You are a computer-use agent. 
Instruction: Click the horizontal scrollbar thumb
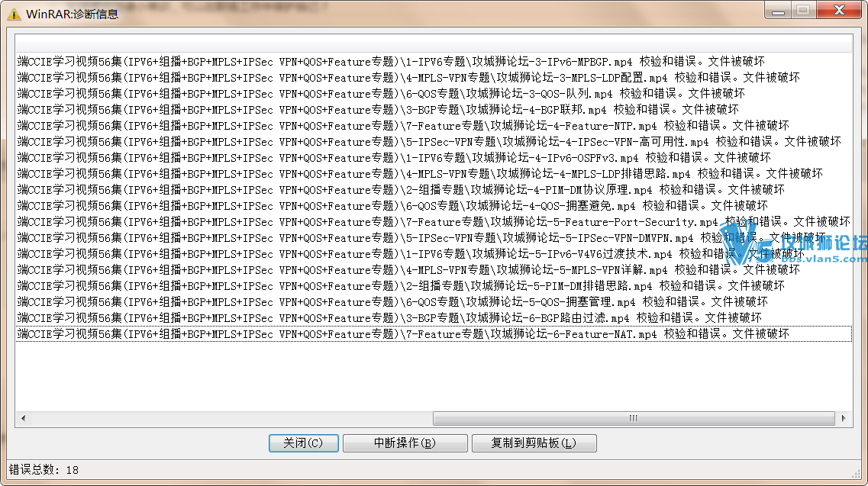click(634, 418)
